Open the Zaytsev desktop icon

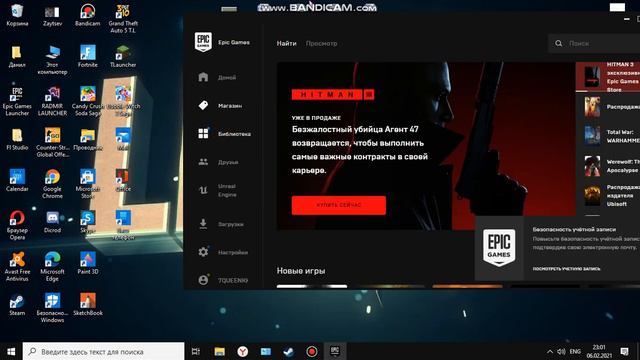pos(52,16)
